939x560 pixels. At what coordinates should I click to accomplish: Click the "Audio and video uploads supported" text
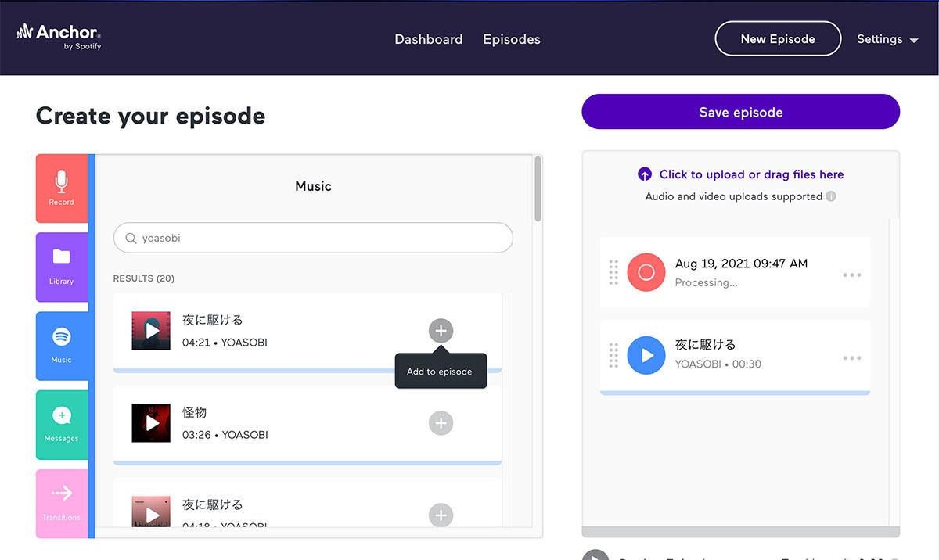(x=733, y=196)
